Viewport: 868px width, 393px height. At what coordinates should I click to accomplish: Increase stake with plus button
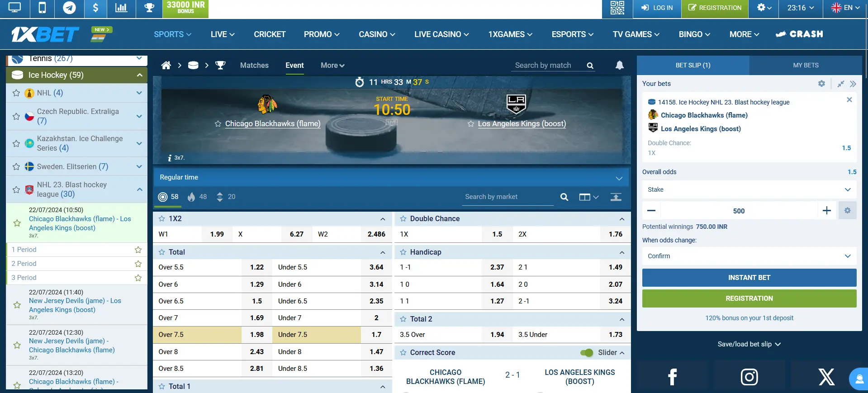pyautogui.click(x=826, y=211)
